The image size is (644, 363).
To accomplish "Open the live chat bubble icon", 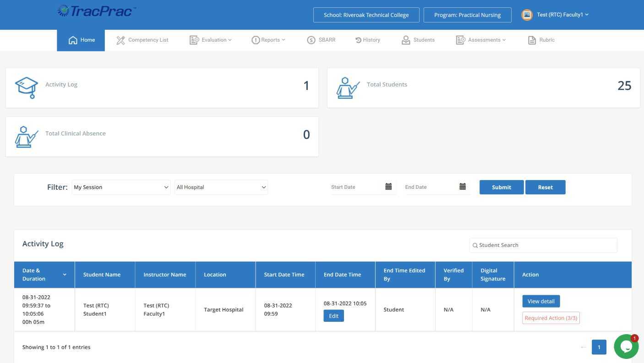I will point(626,346).
